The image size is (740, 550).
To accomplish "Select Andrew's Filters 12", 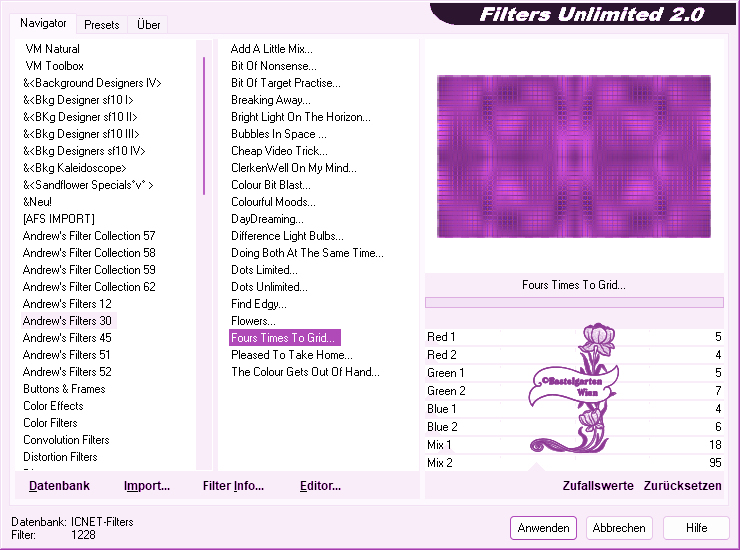I will click(67, 304).
